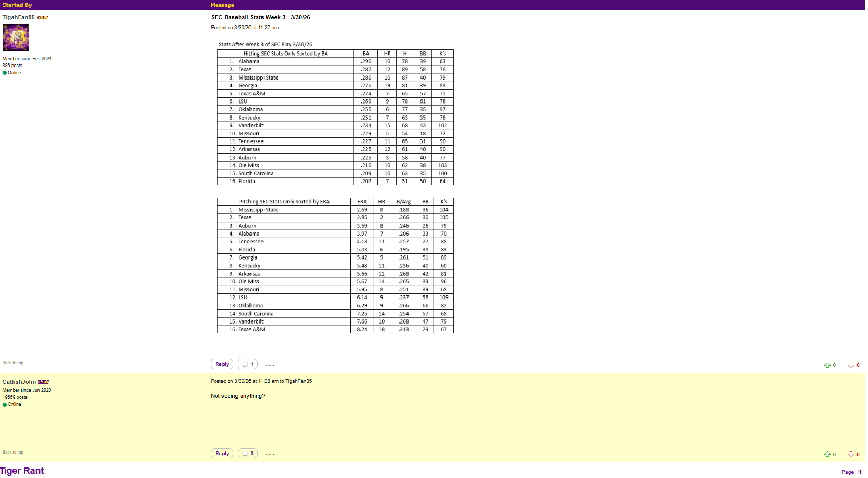Reply to TigahFan85's stats post

(x=222, y=364)
